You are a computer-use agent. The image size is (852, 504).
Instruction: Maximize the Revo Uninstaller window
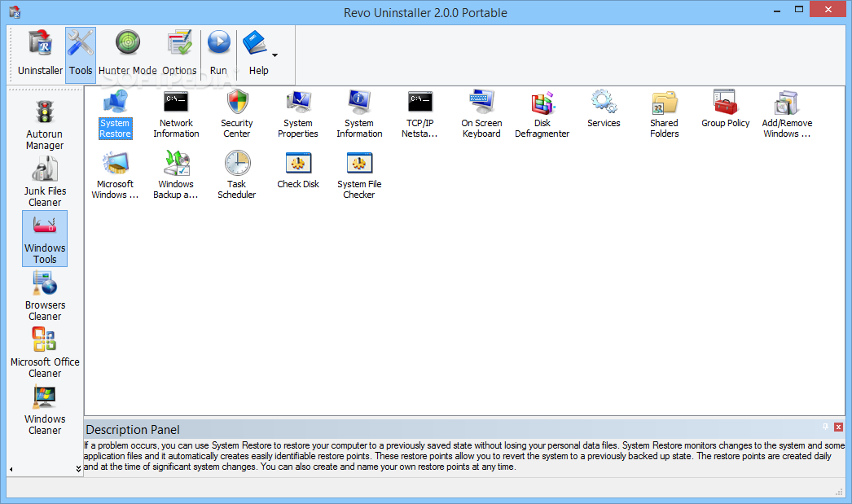pos(799,9)
